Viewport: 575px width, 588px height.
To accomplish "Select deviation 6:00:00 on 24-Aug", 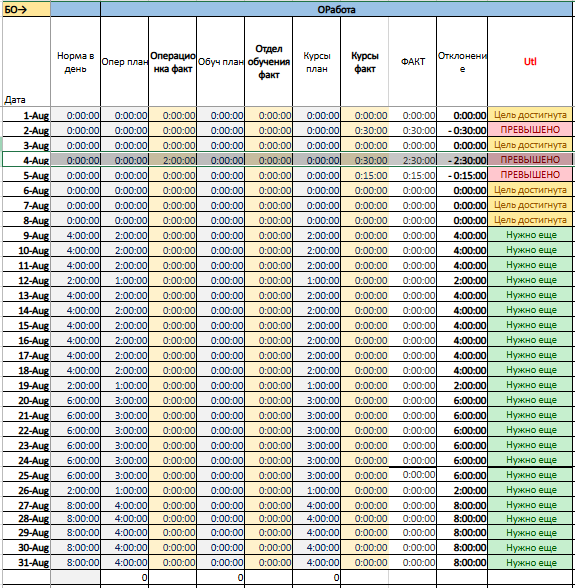I will [x=462, y=460].
